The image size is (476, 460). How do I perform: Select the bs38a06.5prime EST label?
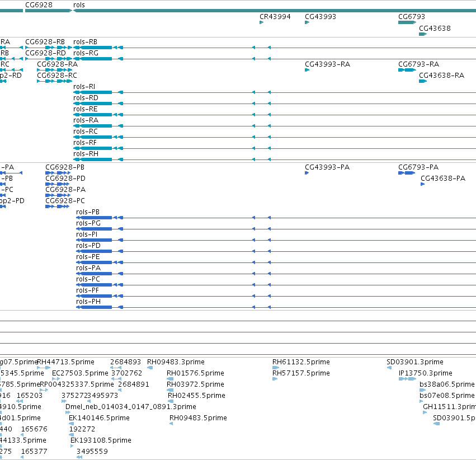447,384
